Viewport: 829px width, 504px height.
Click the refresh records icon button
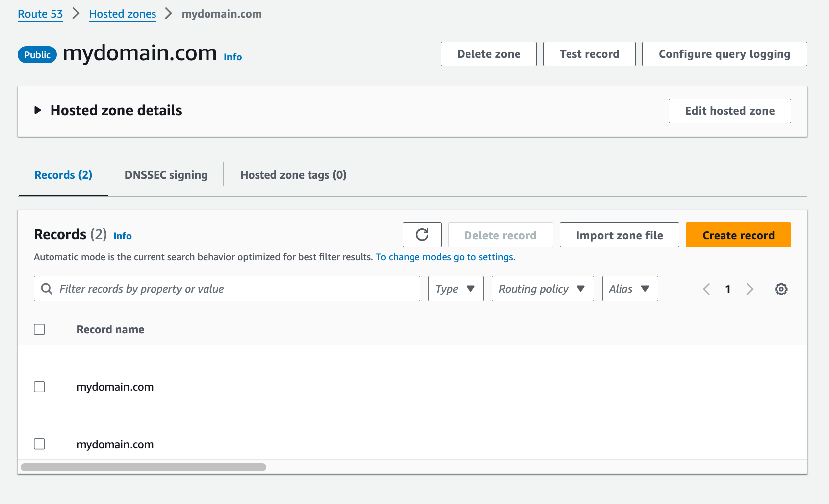coord(422,235)
